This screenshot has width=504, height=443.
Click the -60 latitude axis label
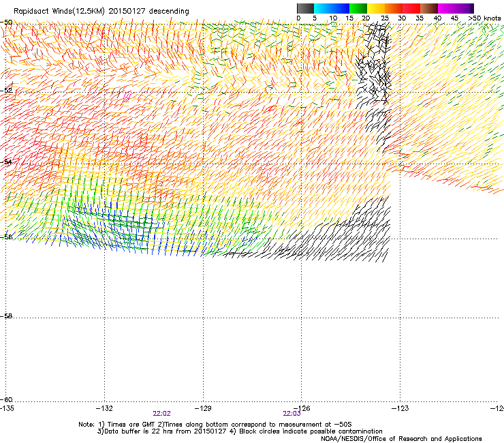click(x=6, y=399)
